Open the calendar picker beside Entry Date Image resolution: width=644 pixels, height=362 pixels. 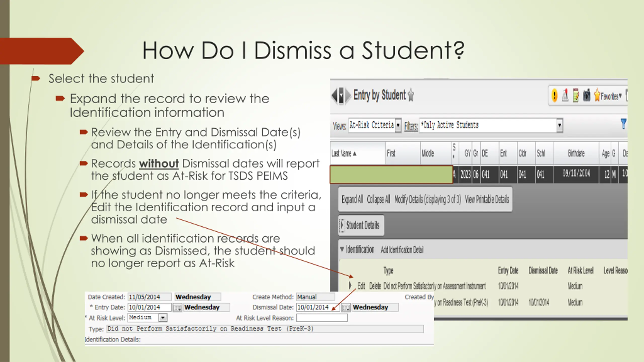click(x=177, y=308)
